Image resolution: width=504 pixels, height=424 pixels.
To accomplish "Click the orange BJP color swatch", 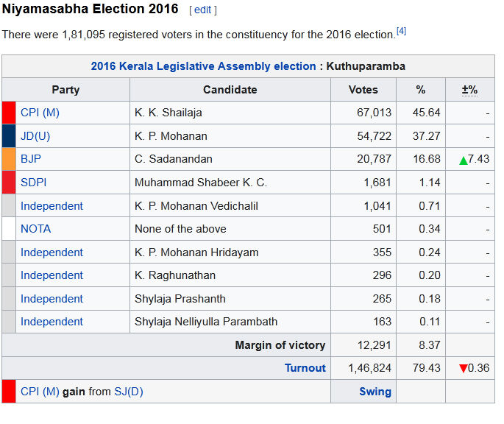I will tap(9, 159).
